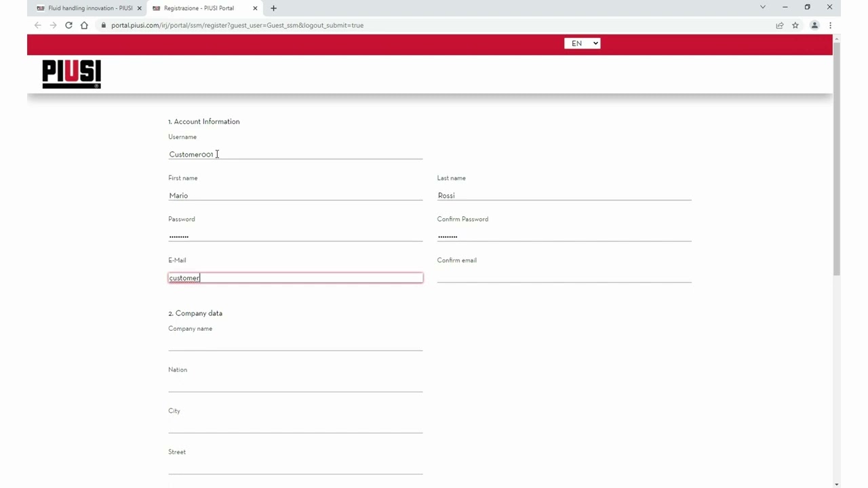Screen dimensions: 868x488
Task: Click the Company name field
Action: (x=295, y=345)
